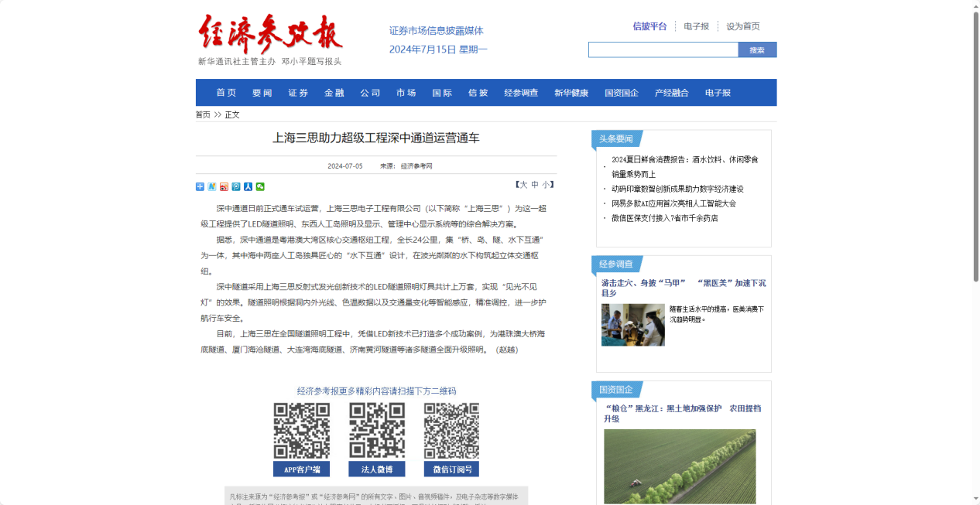Click inside the search input box
The width and height of the screenshot is (980, 505).
662,49
